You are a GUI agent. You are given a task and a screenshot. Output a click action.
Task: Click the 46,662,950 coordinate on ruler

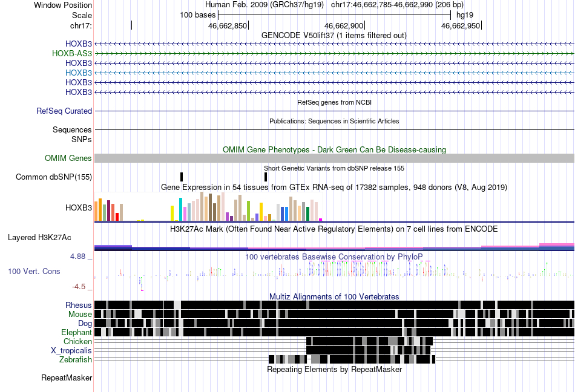(460, 25)
